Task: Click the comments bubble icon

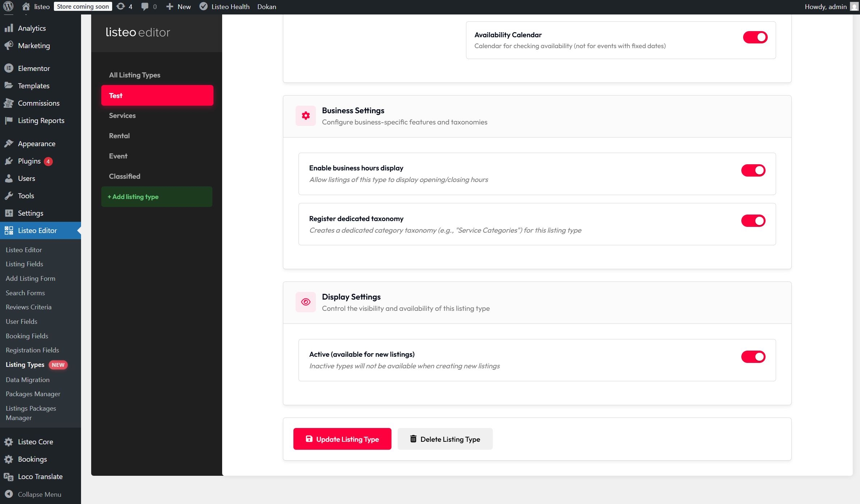Action: [x=145, y=7]
